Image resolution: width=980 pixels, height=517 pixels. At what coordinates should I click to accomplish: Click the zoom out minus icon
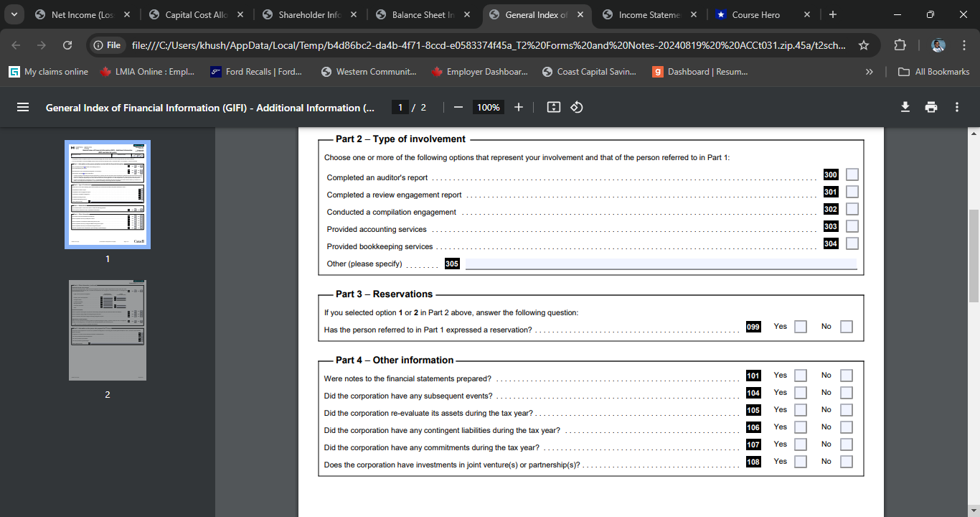[458, 107]
